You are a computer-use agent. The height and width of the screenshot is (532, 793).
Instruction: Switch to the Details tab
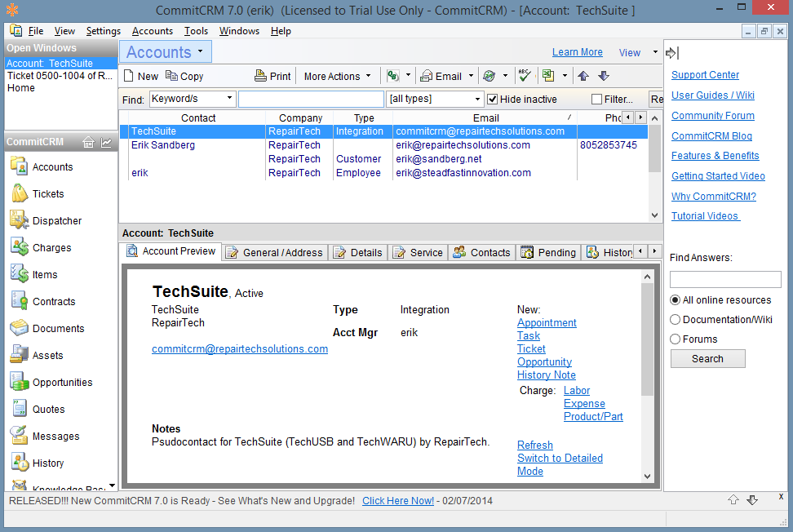(358, 252)
